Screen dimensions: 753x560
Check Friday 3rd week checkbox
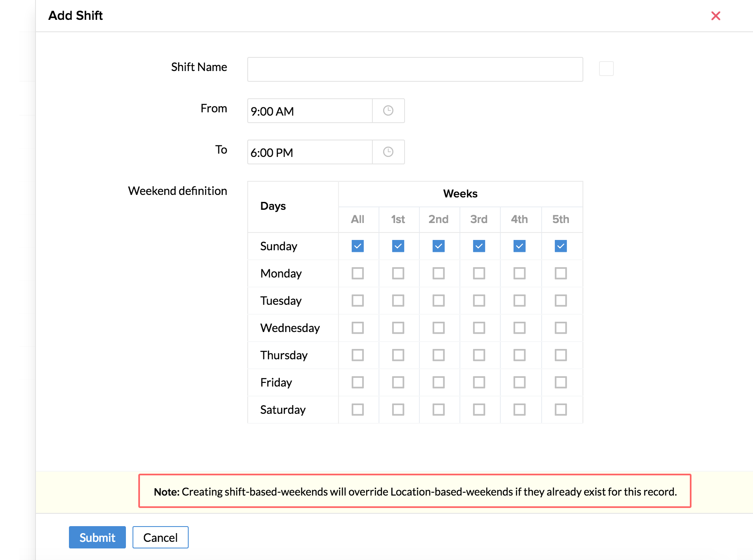[x=479, y=382]
